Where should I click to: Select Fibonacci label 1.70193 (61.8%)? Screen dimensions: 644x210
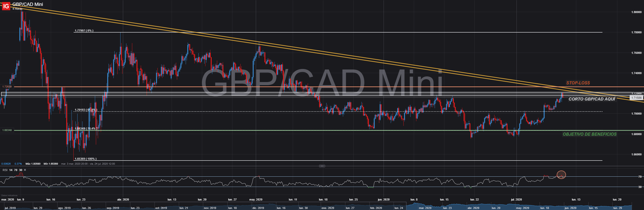coord(86,110)
